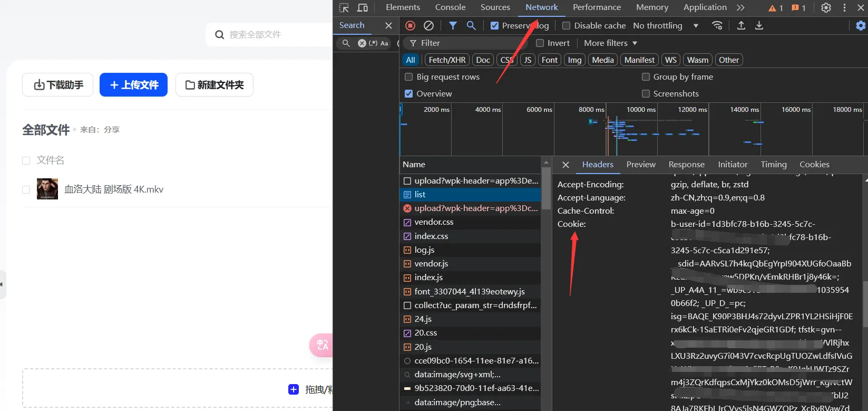Toggle the device toolbar icon
The width and height of the screenshot is (868, 411).
(363, 7)
